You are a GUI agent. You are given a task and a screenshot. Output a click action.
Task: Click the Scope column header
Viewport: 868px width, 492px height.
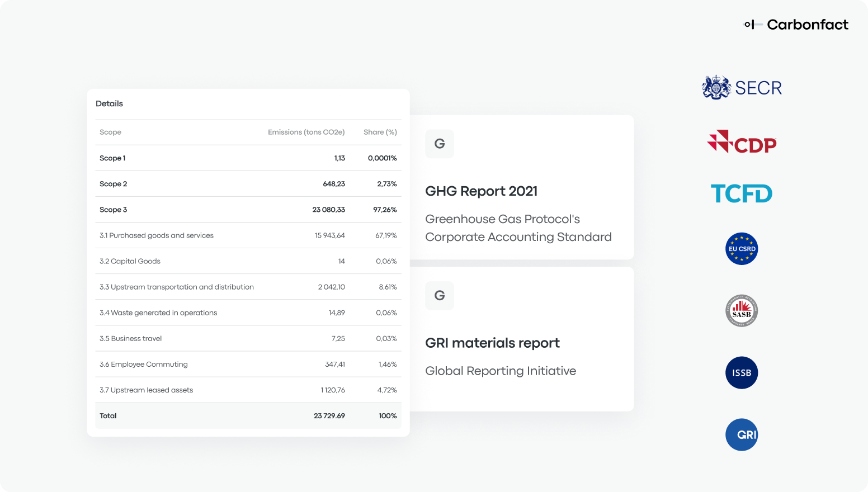pyautogui.click(x=110, y=132)
